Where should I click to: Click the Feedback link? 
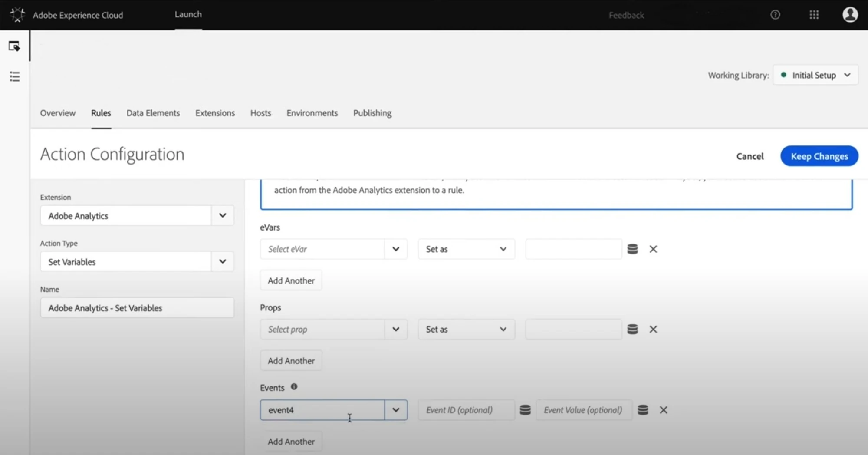pyautogui.click(x=626, y=15)
